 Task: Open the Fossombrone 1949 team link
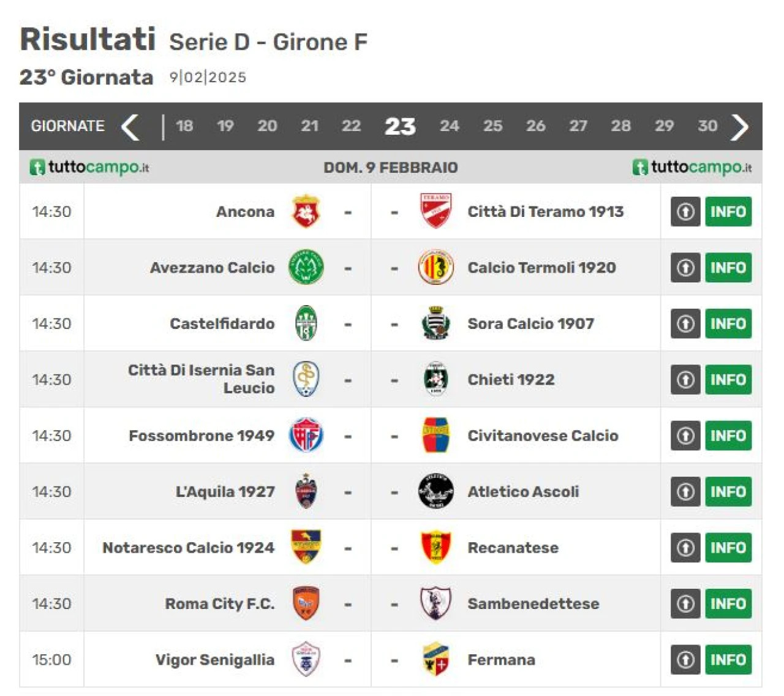click(x=202, y=436)
